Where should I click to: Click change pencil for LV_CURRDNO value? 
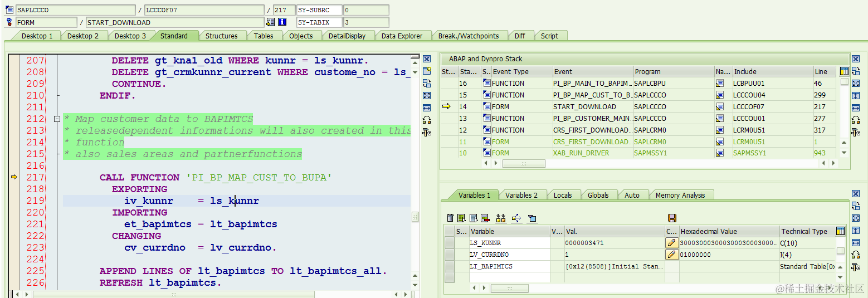(x=672, y=255)
